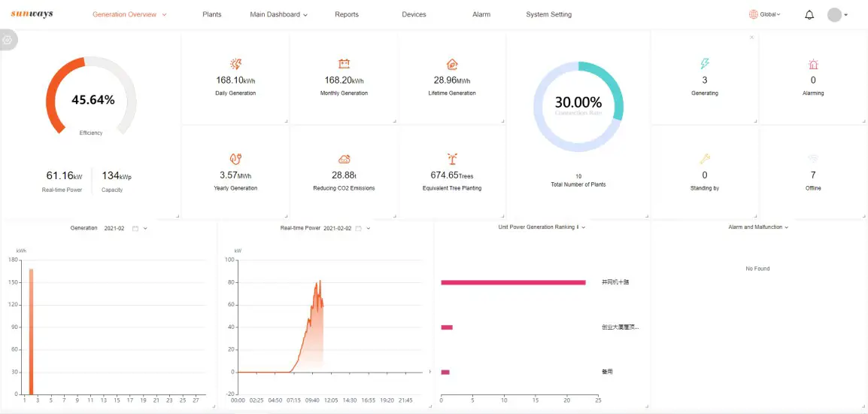Screen dimensions: 868x414
Task: Click the Reducing CO2 Emissions cloud icon
Action: point(344,159)
